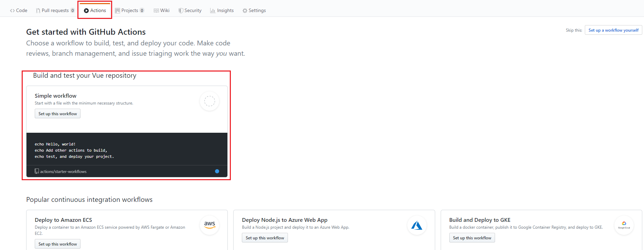Set up Build and Deploy to GKE workflow
The height and width of the screenshot is (250, 644).
click(472, 238)
